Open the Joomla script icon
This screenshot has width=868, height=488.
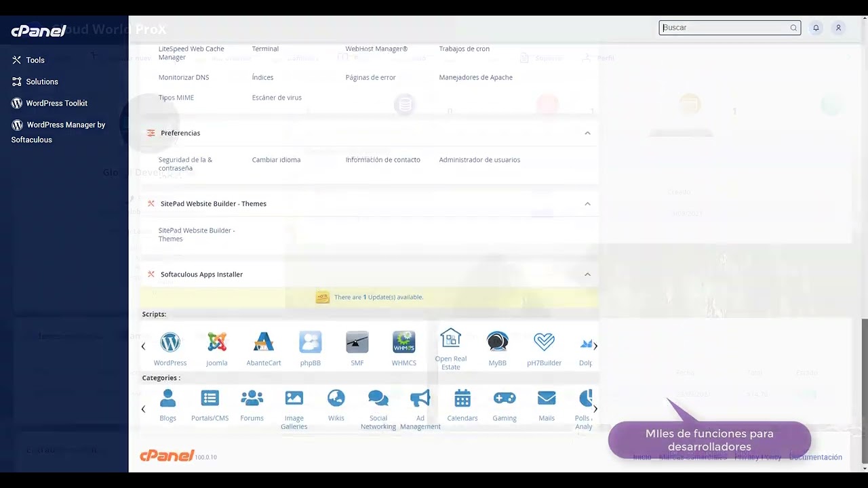[217, 342]
